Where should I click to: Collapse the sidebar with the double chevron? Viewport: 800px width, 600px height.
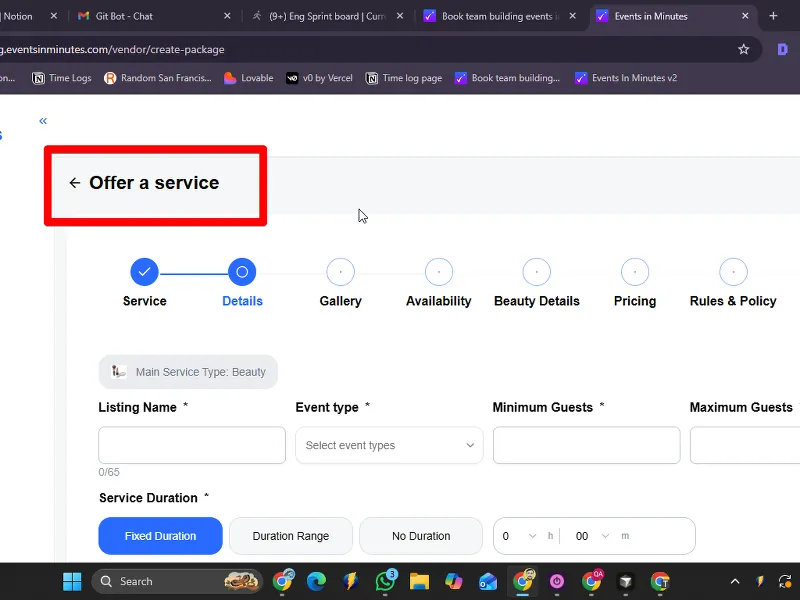(43, 121)
